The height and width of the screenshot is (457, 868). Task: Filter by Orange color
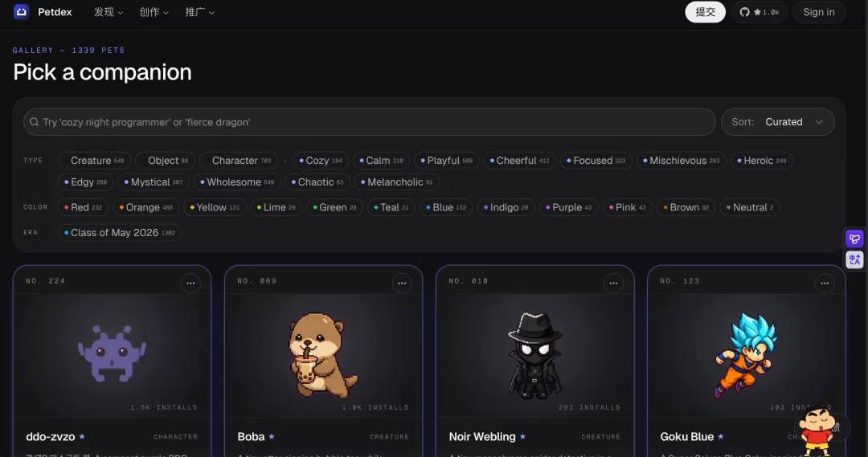146,207
